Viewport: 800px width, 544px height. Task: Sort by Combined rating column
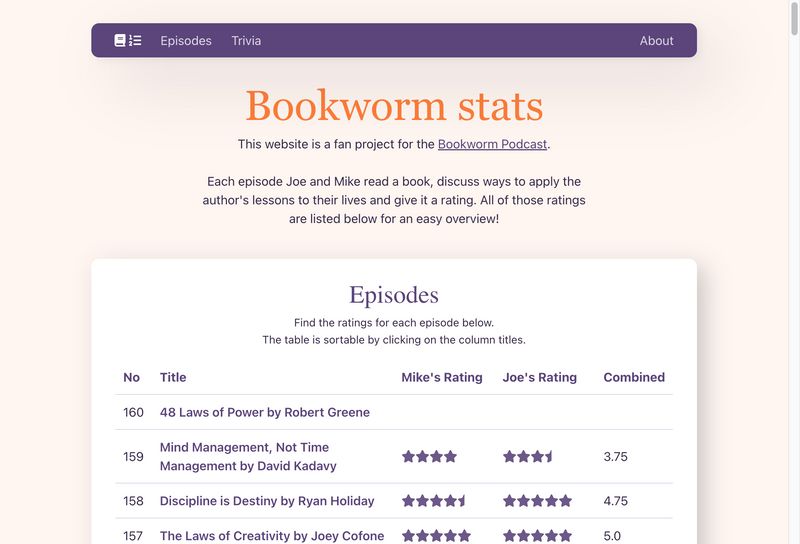[x=633, y=377]
